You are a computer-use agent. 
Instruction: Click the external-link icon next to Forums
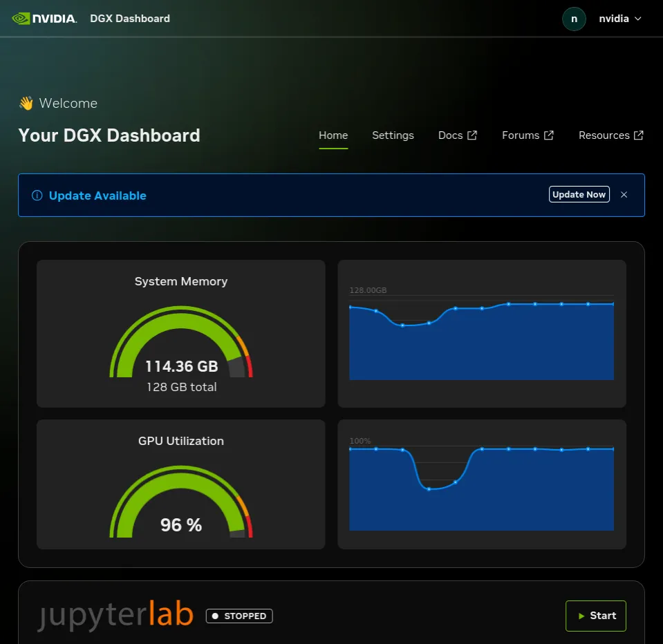549,135
